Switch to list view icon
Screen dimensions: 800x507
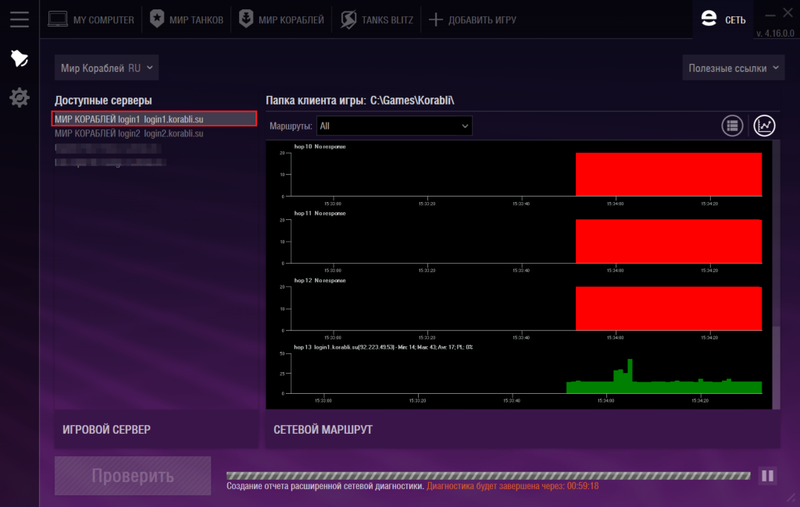[x=732, y=126]
